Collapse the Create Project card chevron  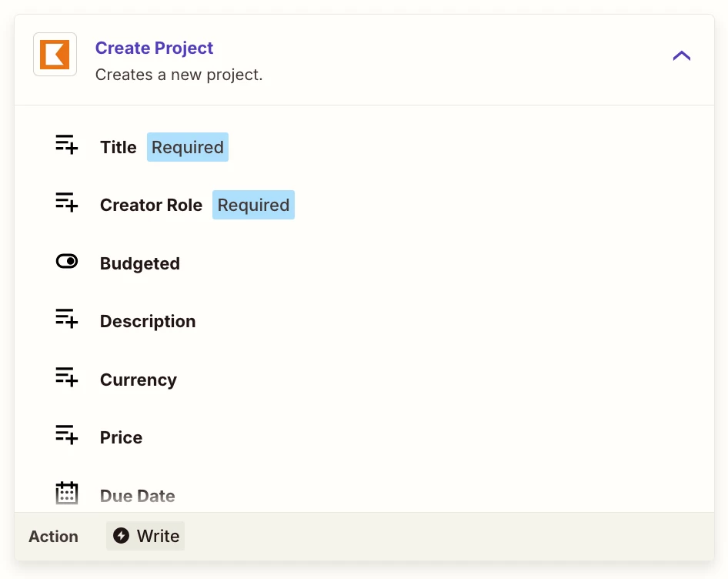click(x=681, y=55)
